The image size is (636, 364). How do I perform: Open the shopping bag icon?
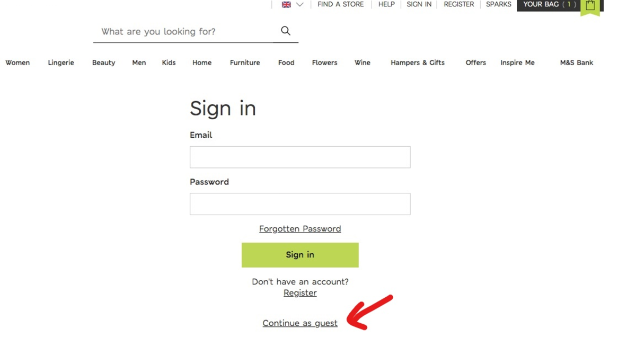590,6
